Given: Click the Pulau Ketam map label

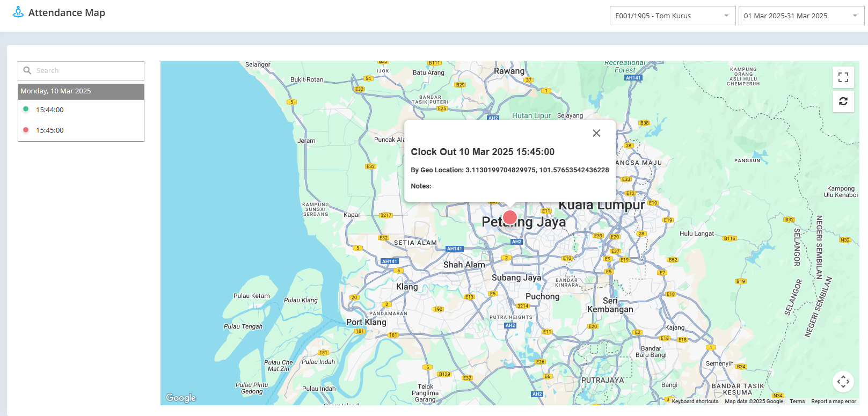Looking at the screenshot, I should [251, 296].
